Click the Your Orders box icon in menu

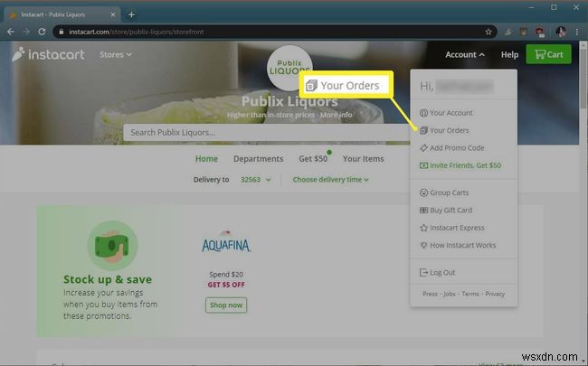pyautogui.click(x=423, y=130)
